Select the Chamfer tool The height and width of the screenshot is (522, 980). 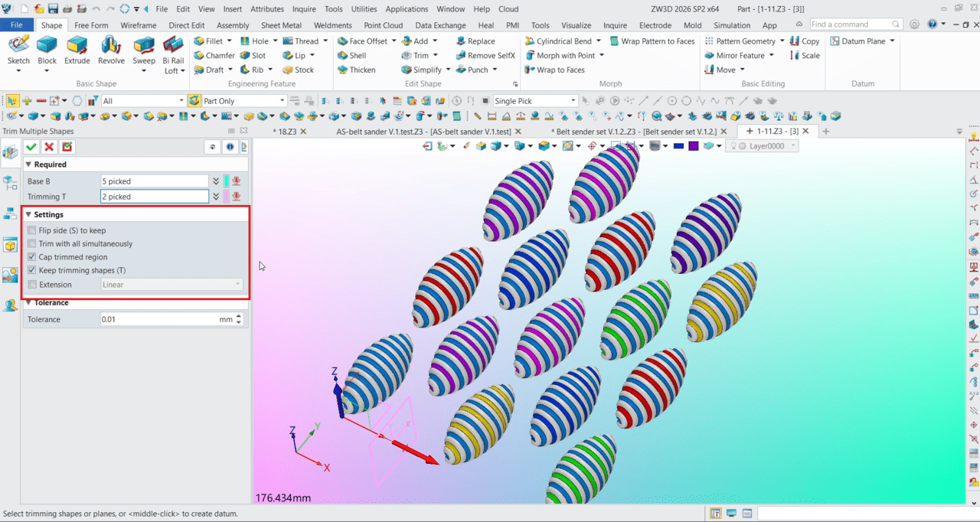click(215, 55)
